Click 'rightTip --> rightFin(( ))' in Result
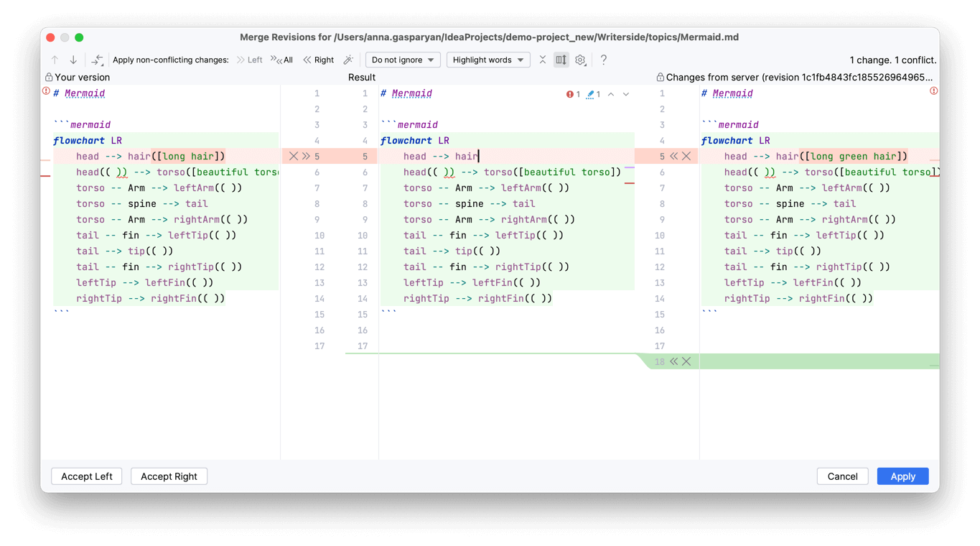This screenshot has width=980, height=546. pyautogui.click(x=477, y=298)
